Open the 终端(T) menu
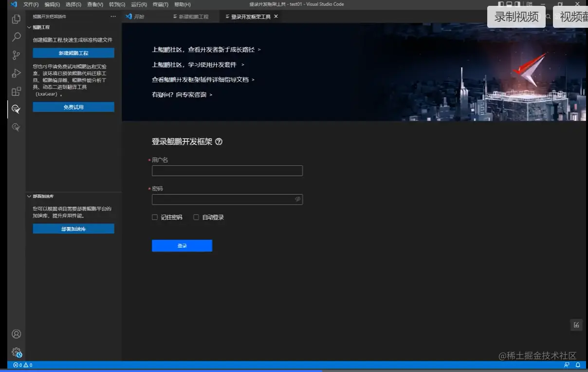 pos(160,4)
